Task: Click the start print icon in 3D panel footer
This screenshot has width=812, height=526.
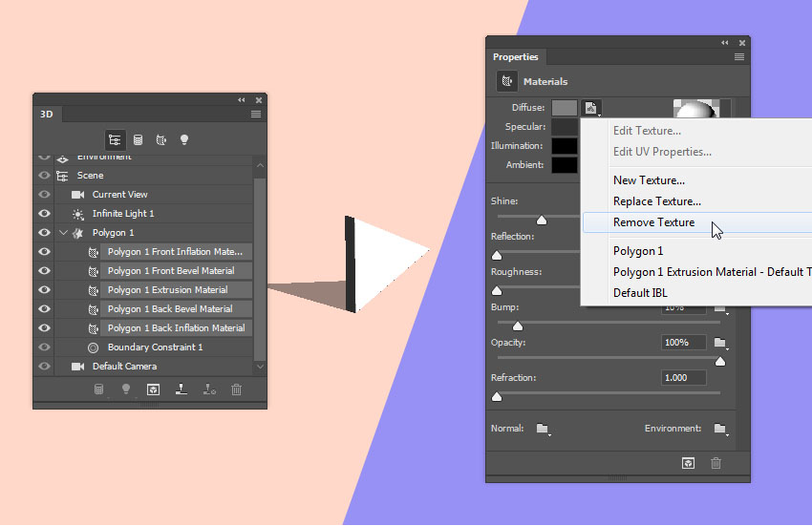Action: click(182, 389)
